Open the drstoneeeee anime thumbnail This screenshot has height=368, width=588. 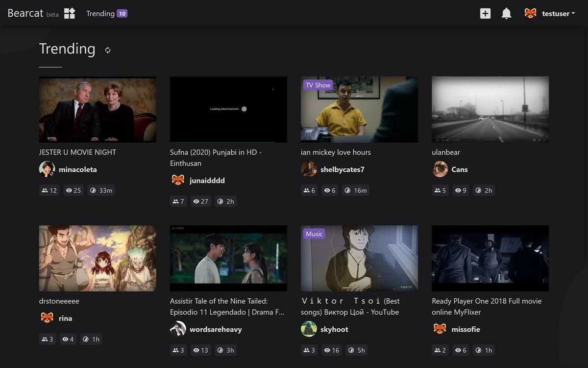point(98,259)
